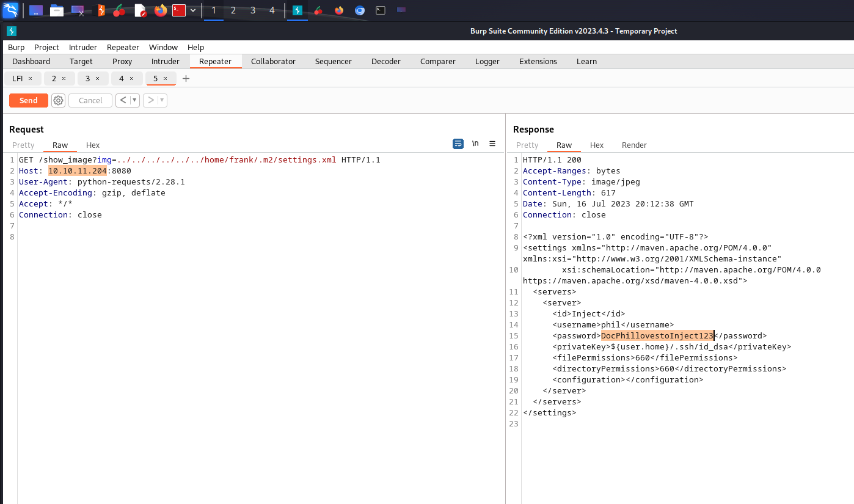Select repeater tab 4
Screen dimensions: 854x504
(122, 78)
